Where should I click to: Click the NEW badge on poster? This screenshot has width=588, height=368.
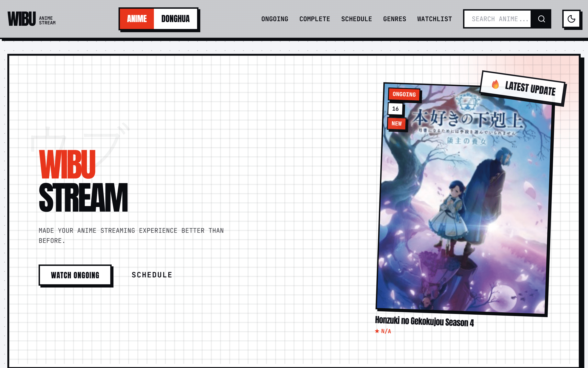pos(396,124)
